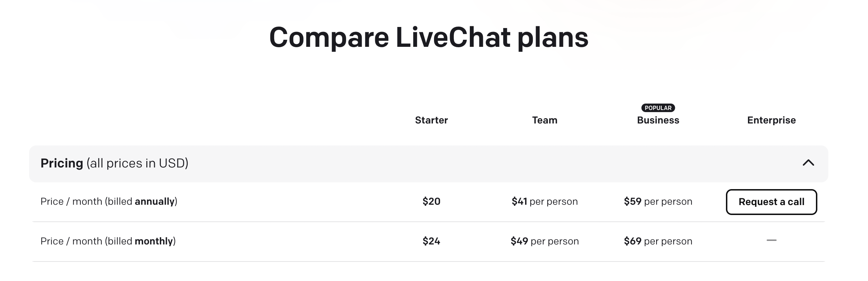Click the Request a call button
The width and height of the screenshot is (868, 281).
[771, 202]
